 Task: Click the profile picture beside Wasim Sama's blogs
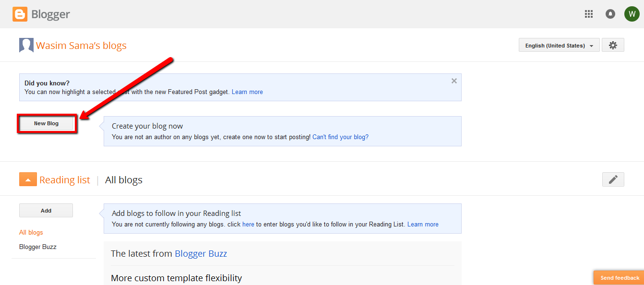tap(26, 45)
